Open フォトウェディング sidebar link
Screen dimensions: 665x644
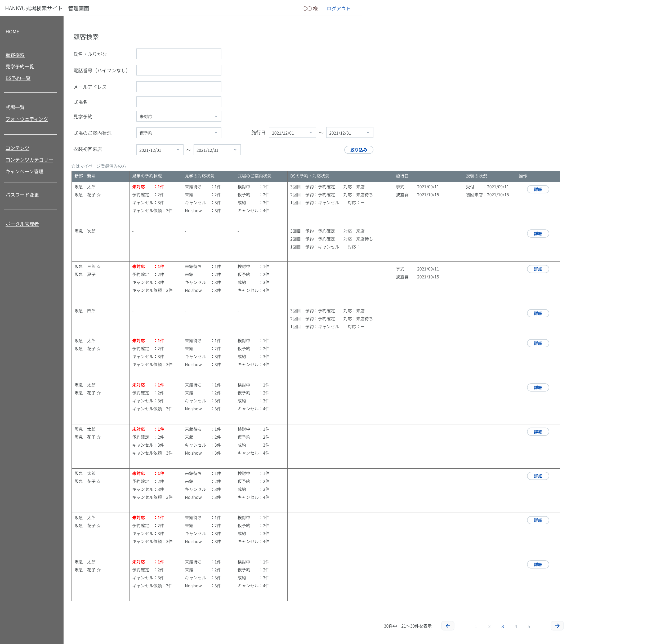(x=26, y=119)
